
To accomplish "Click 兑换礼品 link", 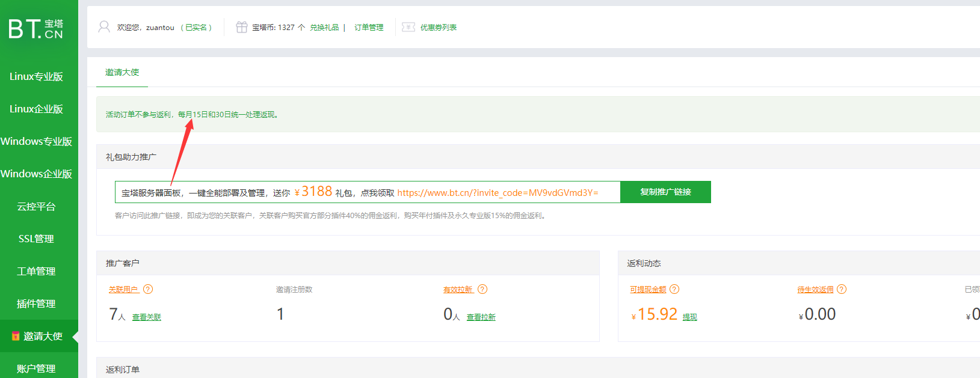I will [324, 28].
